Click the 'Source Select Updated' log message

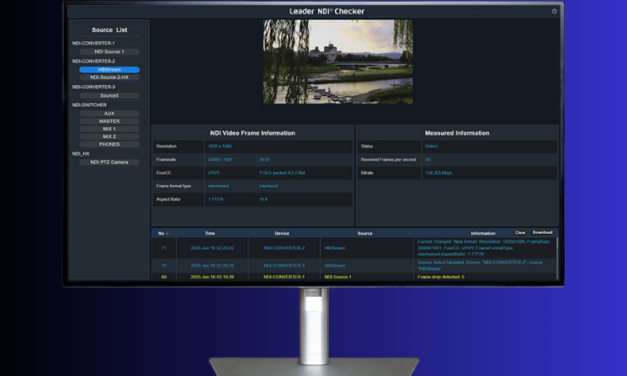click(x=480, y=266)
